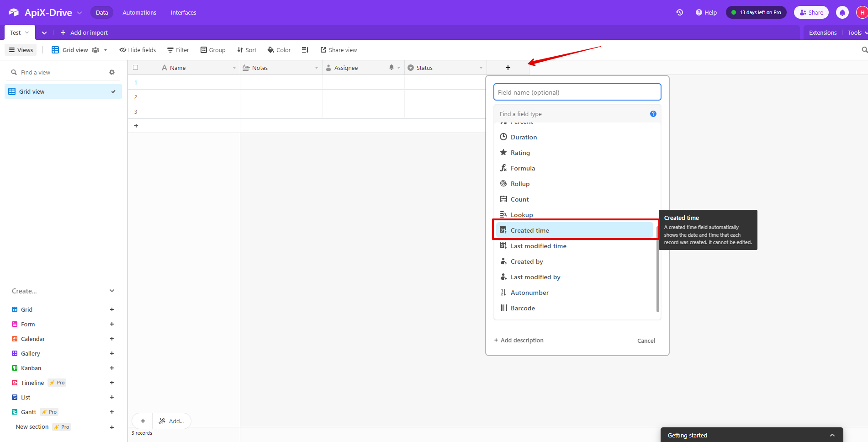Open the base history clock icon
Viewport: 868px width, 442px height.
pyautogui.click(x=680, y=12)
